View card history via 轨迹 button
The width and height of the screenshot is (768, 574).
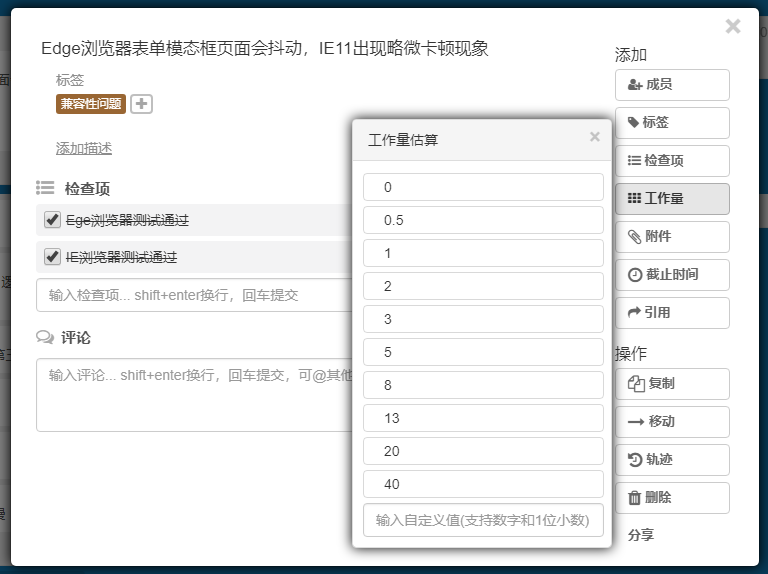[x=671, y=460]
